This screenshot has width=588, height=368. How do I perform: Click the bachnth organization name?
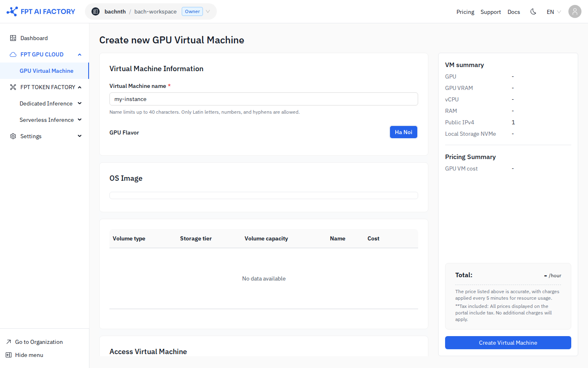pyautogui.click(x=115, y=11)
